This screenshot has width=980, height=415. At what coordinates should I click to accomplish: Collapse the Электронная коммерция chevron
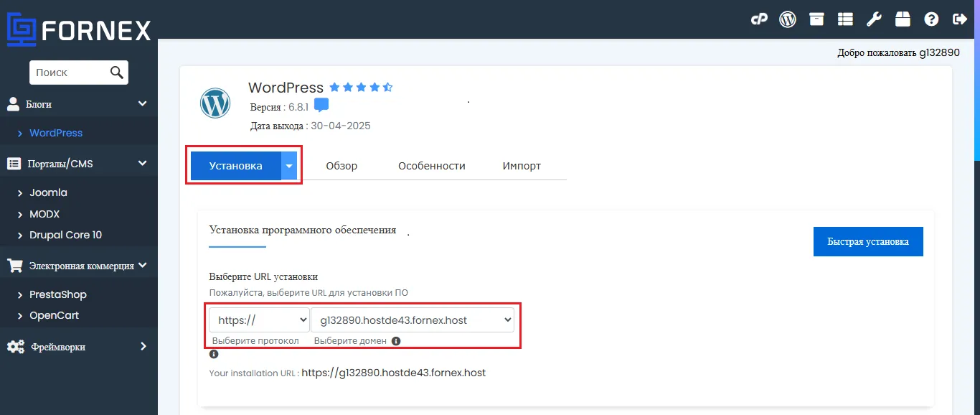[x=143, y=266]
